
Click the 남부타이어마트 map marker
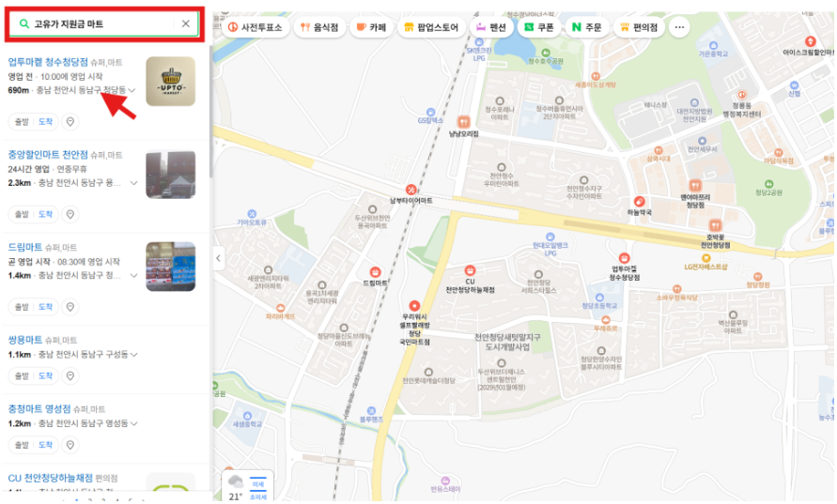click(x=411, y=190)
